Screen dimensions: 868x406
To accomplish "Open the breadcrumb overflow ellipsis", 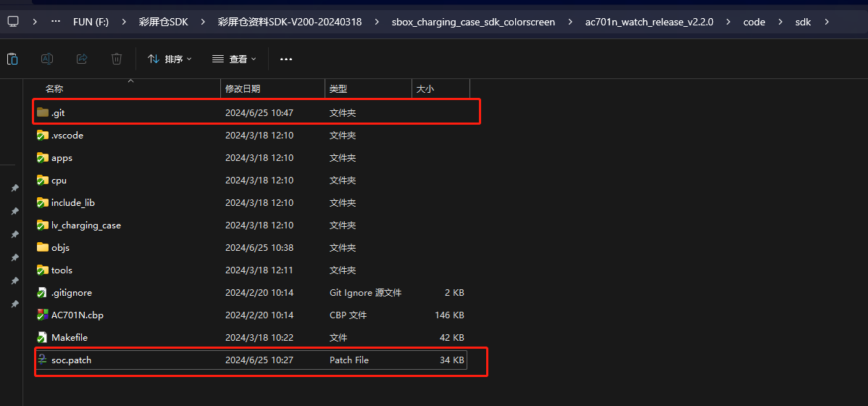I will [55, 22].
